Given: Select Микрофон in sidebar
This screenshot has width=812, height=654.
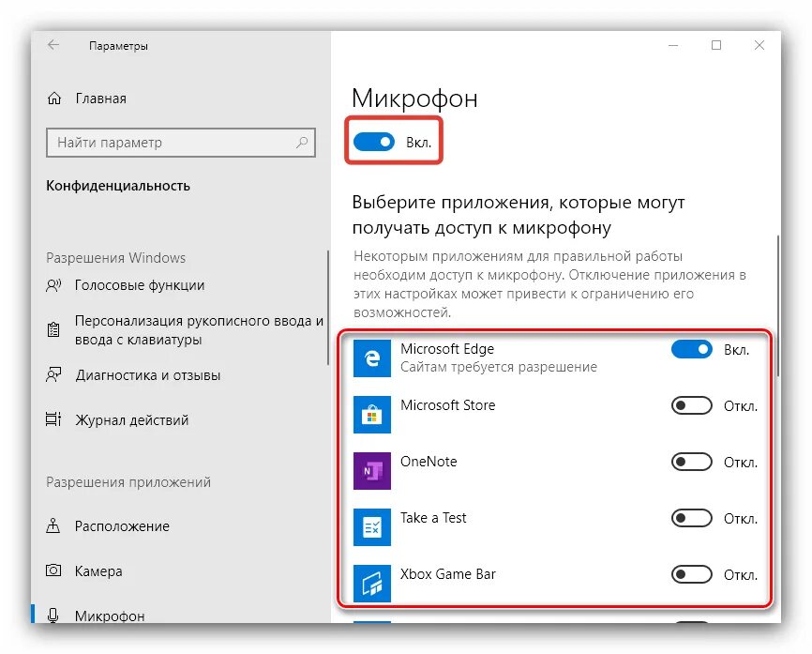Looking at the screenshot, I should tap(110, 616).
